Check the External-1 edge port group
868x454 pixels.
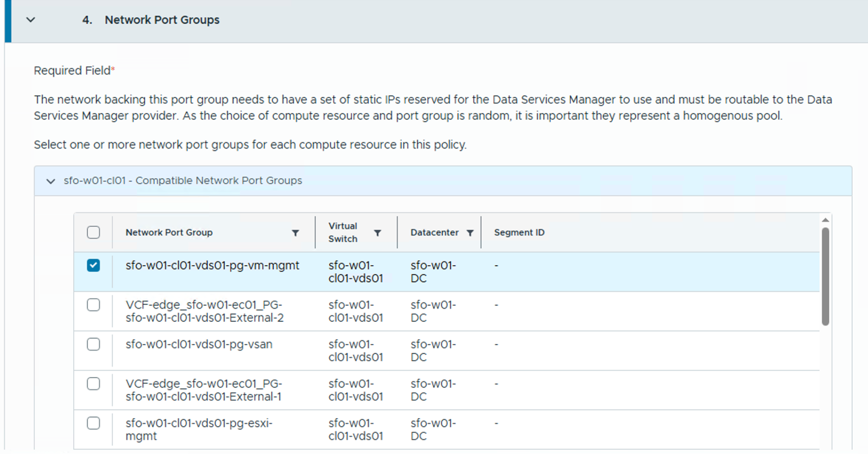coord(93,384)
